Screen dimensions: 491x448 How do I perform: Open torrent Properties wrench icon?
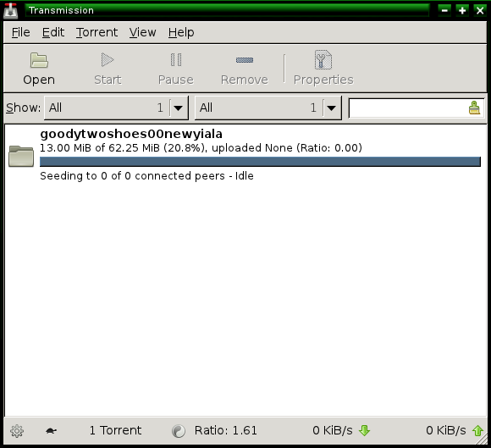[x=323, y=59]
